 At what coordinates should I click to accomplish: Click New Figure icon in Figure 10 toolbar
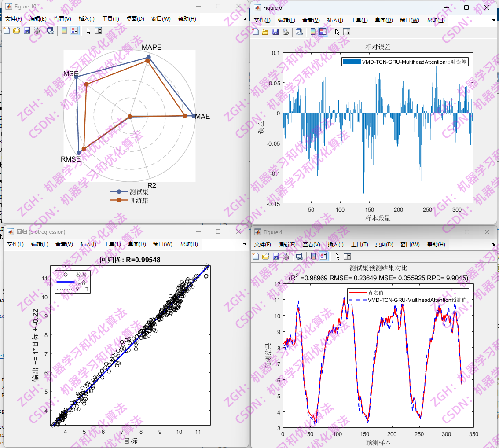[7, 30]
